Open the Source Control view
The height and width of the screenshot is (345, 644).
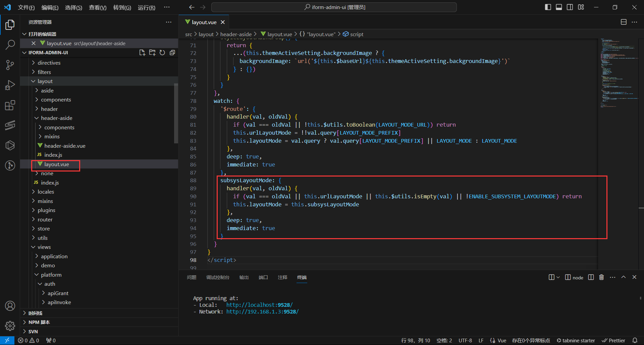pyautogui.click(x=10, y=65)
